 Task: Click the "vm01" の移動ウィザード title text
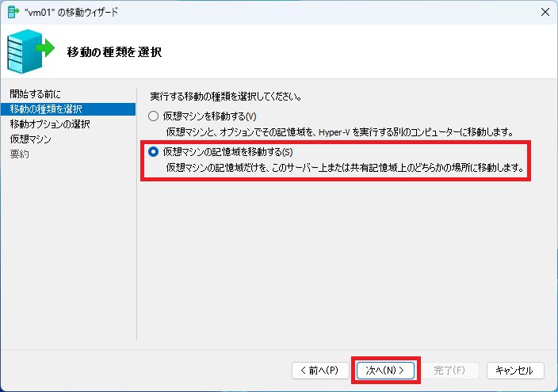click(x=71, y=13)
